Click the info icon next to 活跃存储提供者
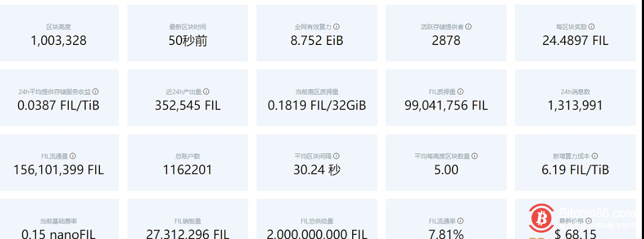 (468, 26)
